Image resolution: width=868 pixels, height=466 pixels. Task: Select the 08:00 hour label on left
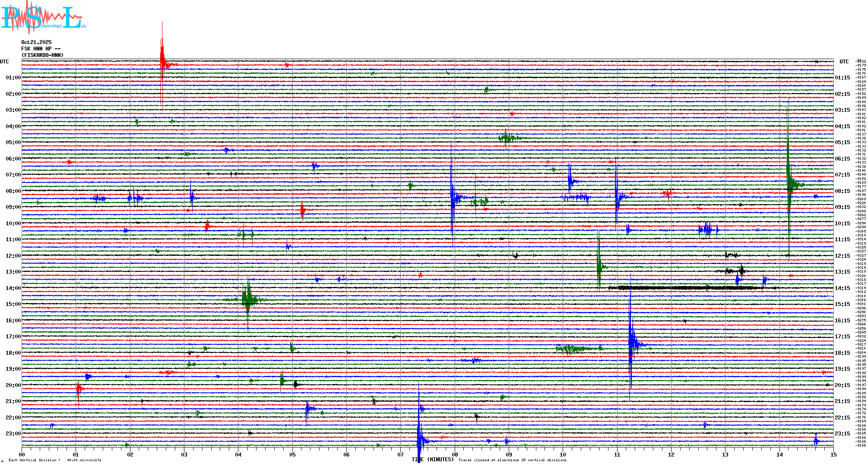tap(13, 191)
